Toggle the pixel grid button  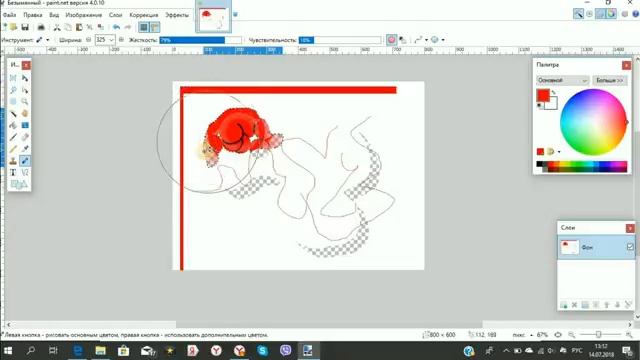pos(144,27)
